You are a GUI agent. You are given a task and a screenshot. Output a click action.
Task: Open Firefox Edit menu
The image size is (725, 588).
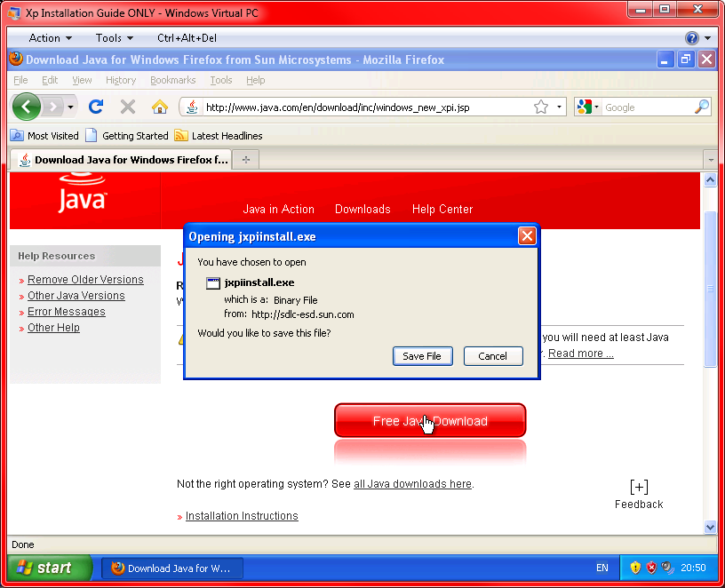(x=50, y=81)
